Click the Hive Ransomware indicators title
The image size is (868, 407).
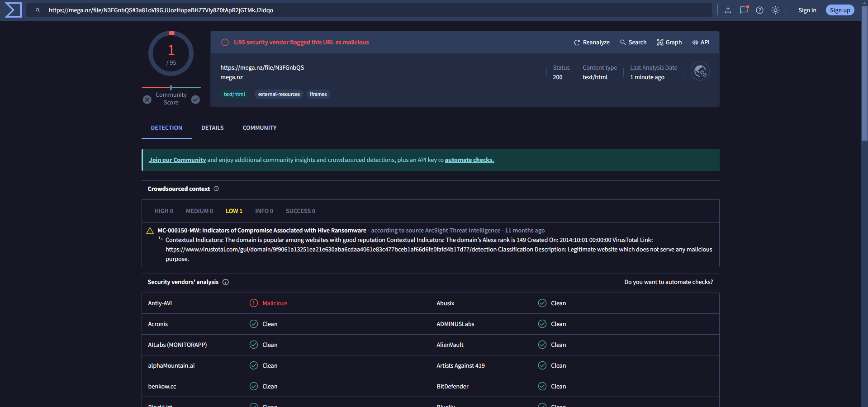click(262, 231)
